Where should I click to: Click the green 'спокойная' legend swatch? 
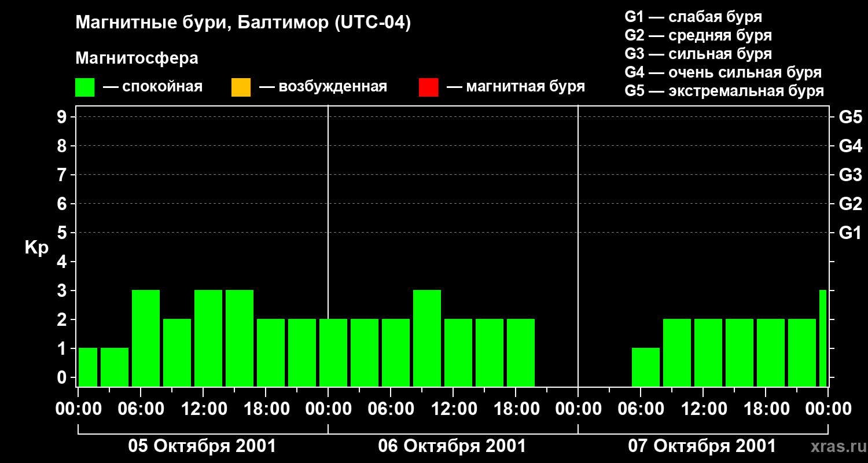[85, 87]
